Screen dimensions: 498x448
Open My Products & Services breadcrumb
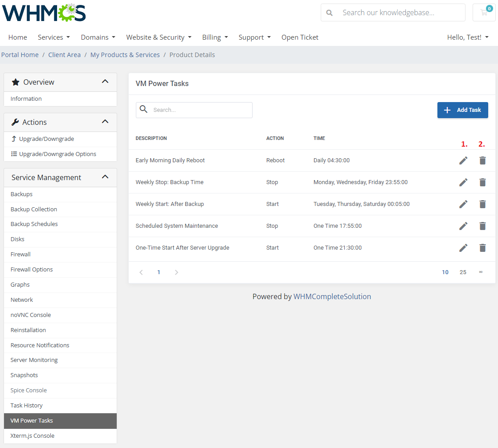coord(125,55)
